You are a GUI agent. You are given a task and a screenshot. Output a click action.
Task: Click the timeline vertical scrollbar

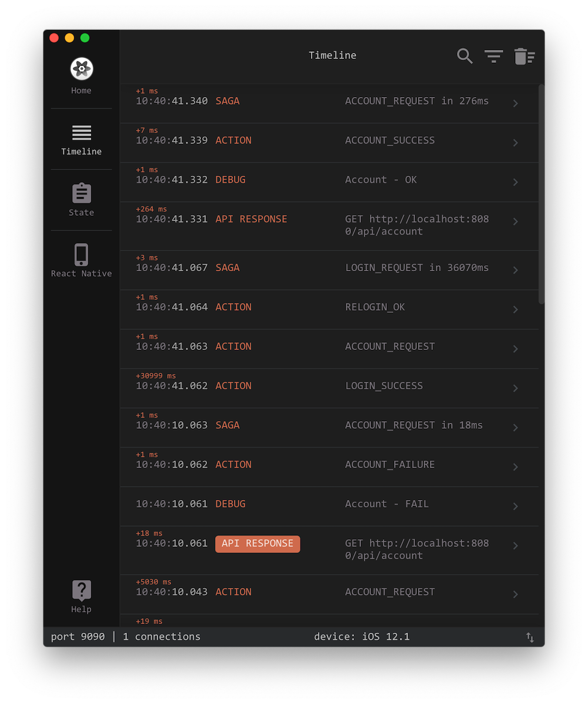click(x=542, y=194)
